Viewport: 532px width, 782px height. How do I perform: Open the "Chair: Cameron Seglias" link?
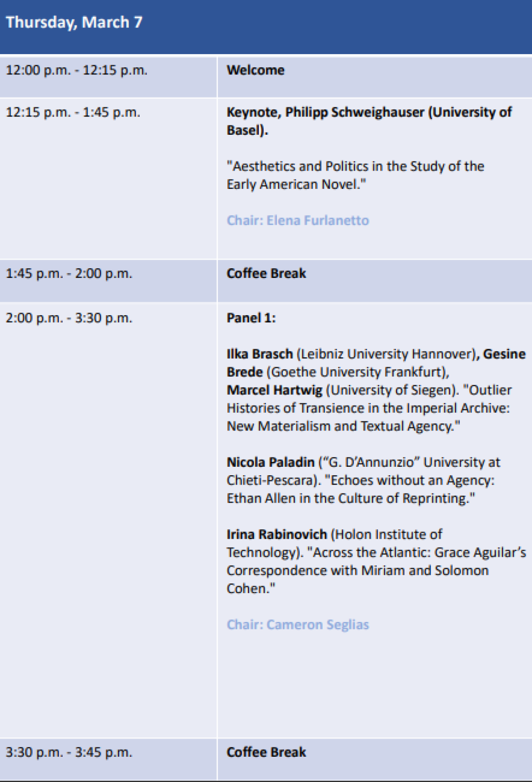297,625
